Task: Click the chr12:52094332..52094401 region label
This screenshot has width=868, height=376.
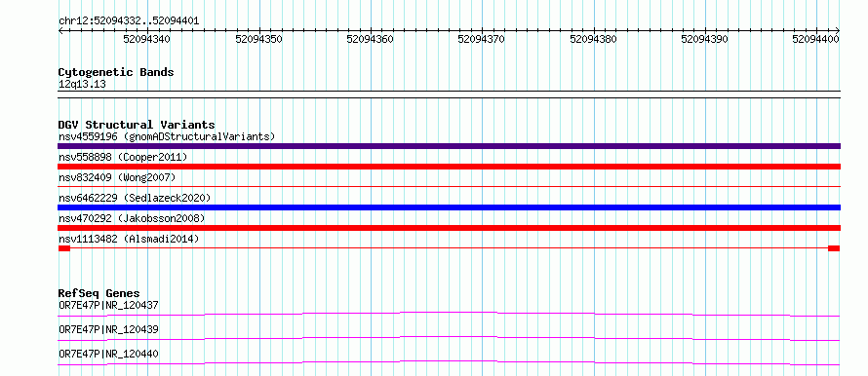Action: point(129,21)
